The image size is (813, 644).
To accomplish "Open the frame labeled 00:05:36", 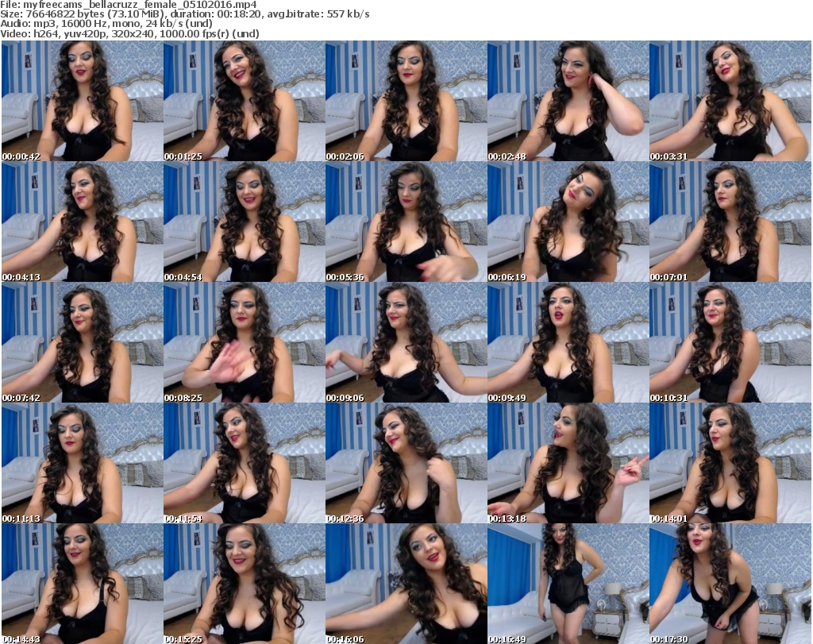I will (405, 222).
